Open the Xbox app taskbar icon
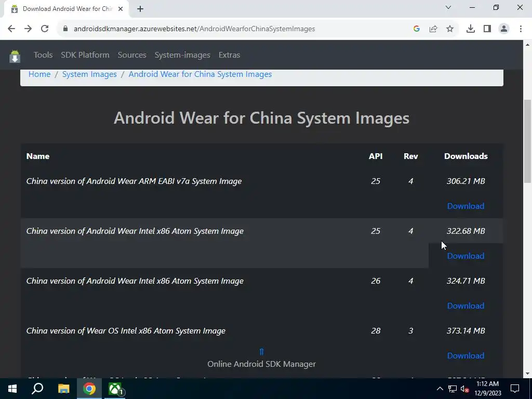The width and height of the screenshot is (532, 399). (115, 389)
